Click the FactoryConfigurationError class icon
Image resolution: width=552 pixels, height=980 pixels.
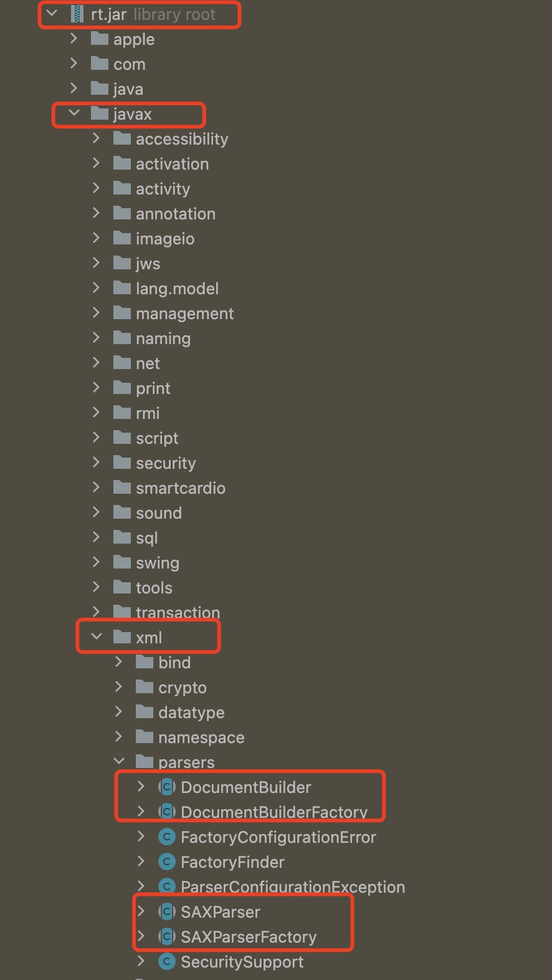[166, 837]
